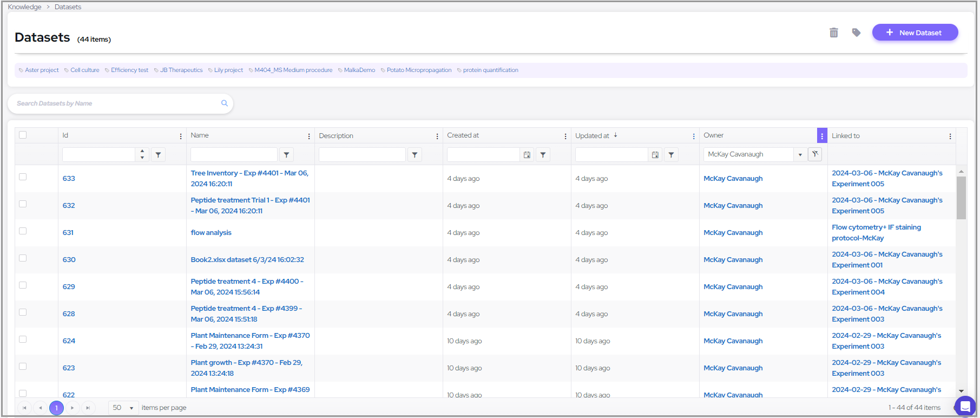Viewport: 980px width, 418px height.
Task: Toggle the select-all header checkbox
Action: [23, 135]
